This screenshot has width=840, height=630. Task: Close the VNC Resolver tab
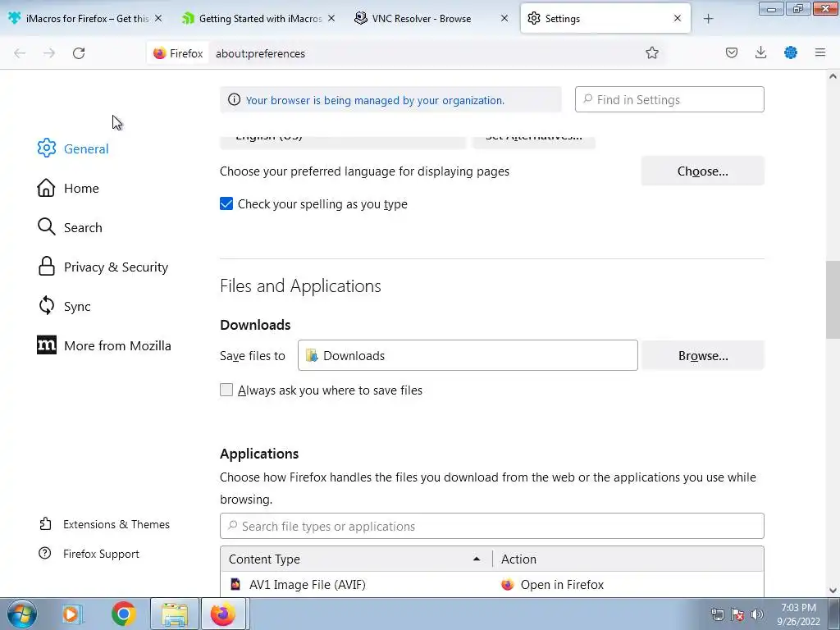(504, 18)
